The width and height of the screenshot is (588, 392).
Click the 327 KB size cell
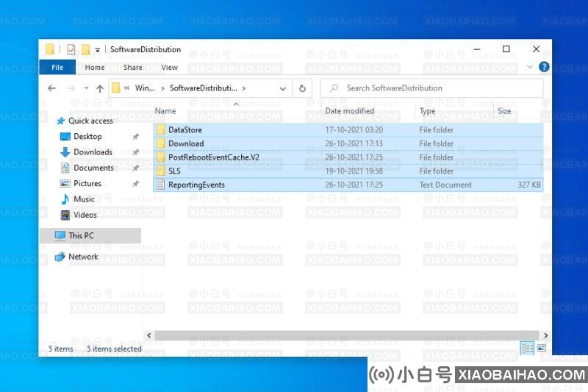(529, 185)
